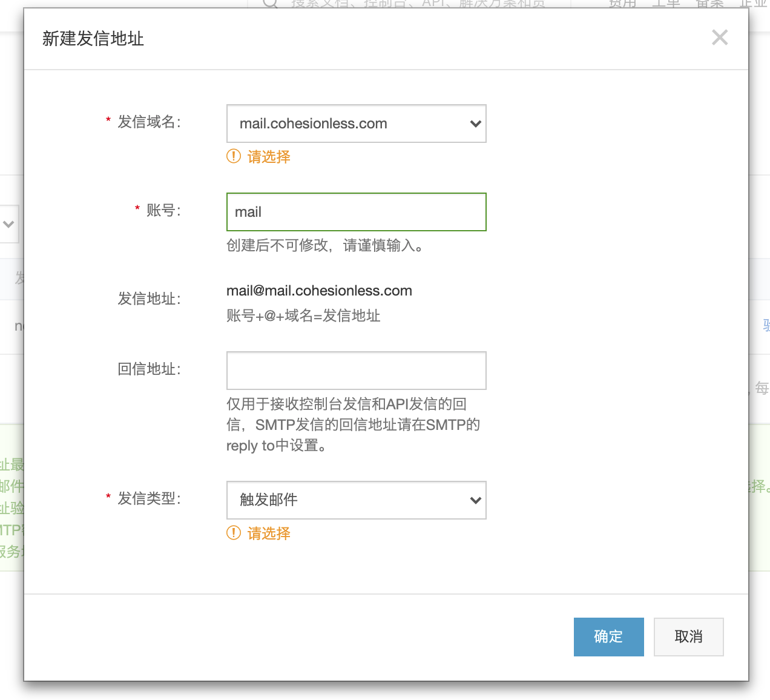Click the warning icon below 发信类型 dropdown
The image size is (770, 700).
[234, 533]
